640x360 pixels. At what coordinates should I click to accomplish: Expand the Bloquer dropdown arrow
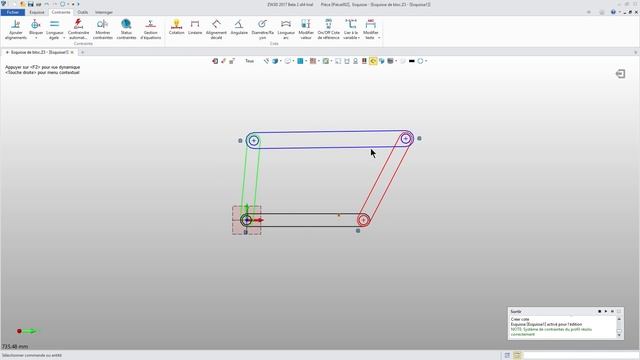pos(36,38)
